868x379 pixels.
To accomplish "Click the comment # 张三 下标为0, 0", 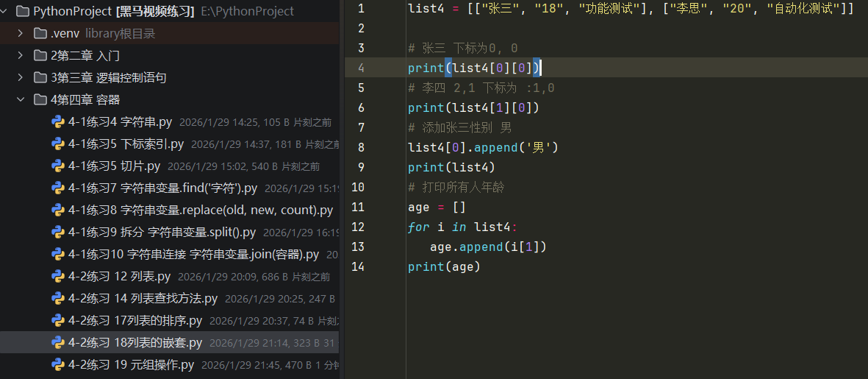I will 463,49.
